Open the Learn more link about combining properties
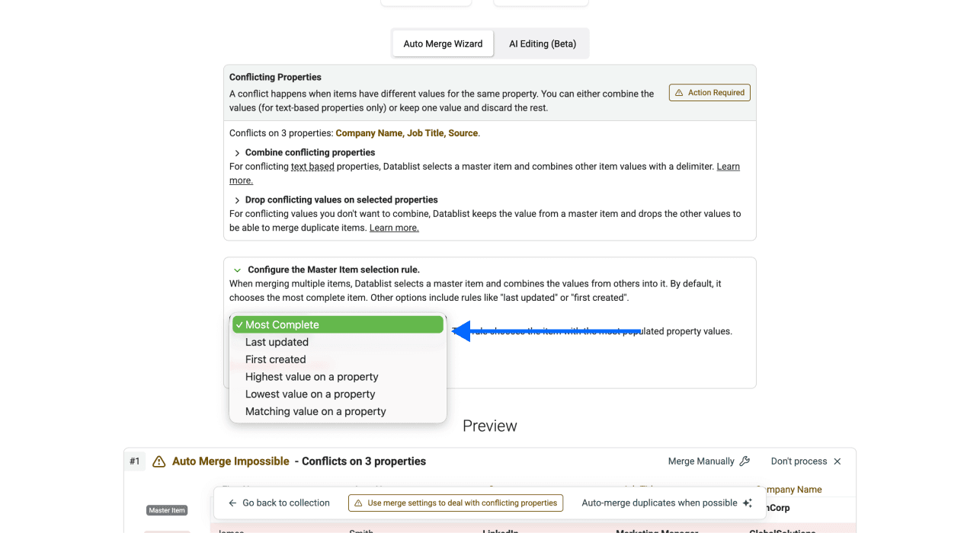The image size is (980, 533). coord(728,166)
